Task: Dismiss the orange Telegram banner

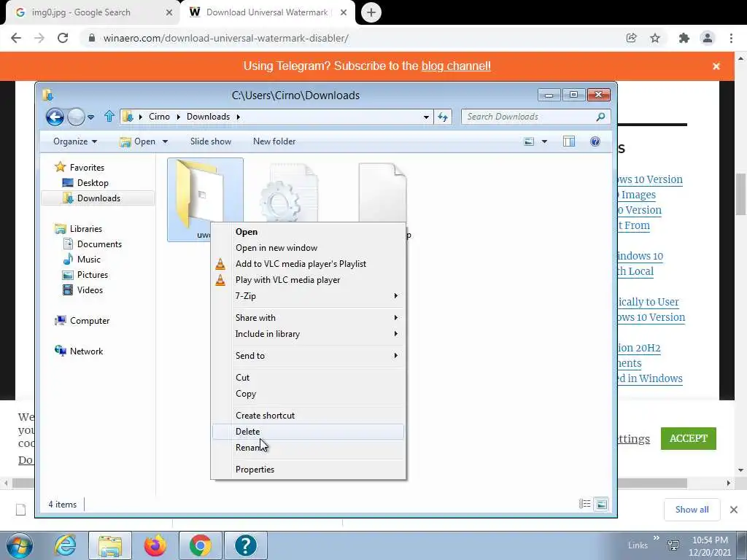Action: [716, 66]
